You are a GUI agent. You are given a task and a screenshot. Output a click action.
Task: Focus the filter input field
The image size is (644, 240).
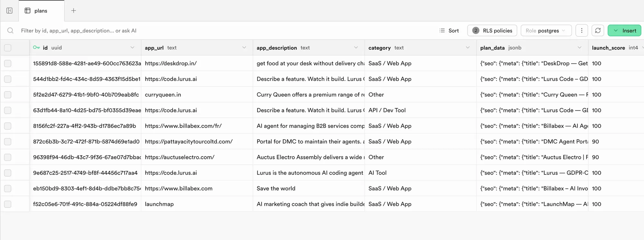pyautogui.click(x=225, y=31)
